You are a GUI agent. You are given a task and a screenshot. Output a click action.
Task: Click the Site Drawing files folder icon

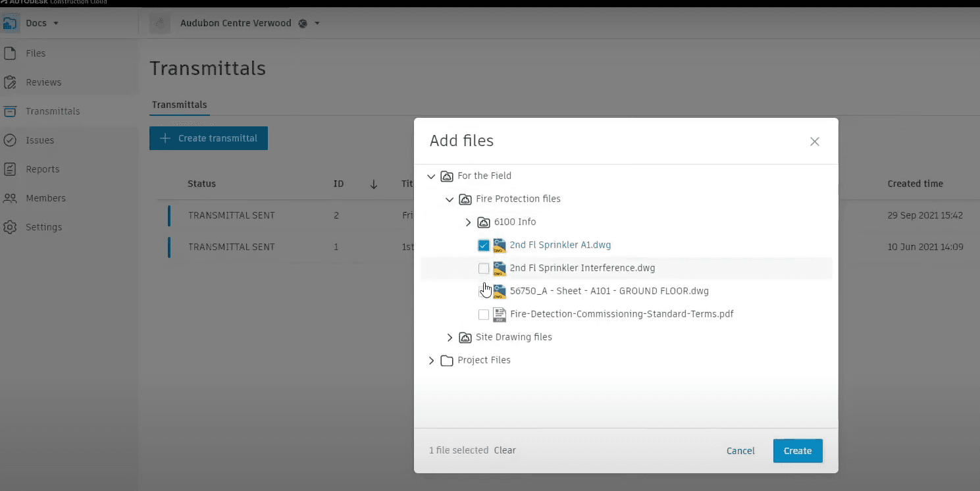(465, 338)
